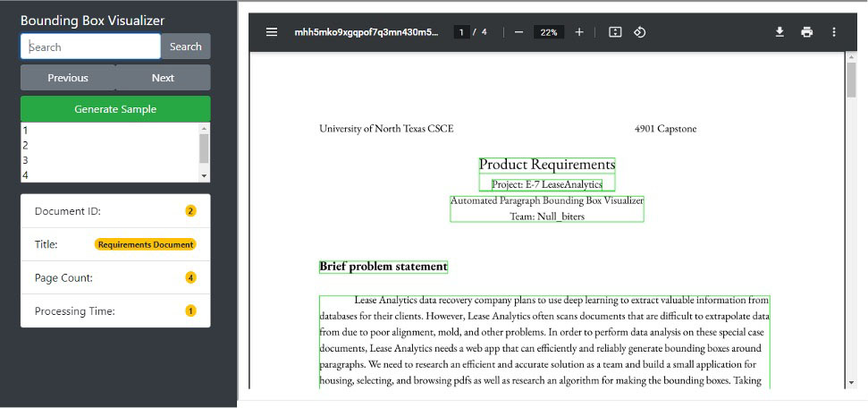Go to the Next document
Screen dimensions: 868x408
pos(163,78)
